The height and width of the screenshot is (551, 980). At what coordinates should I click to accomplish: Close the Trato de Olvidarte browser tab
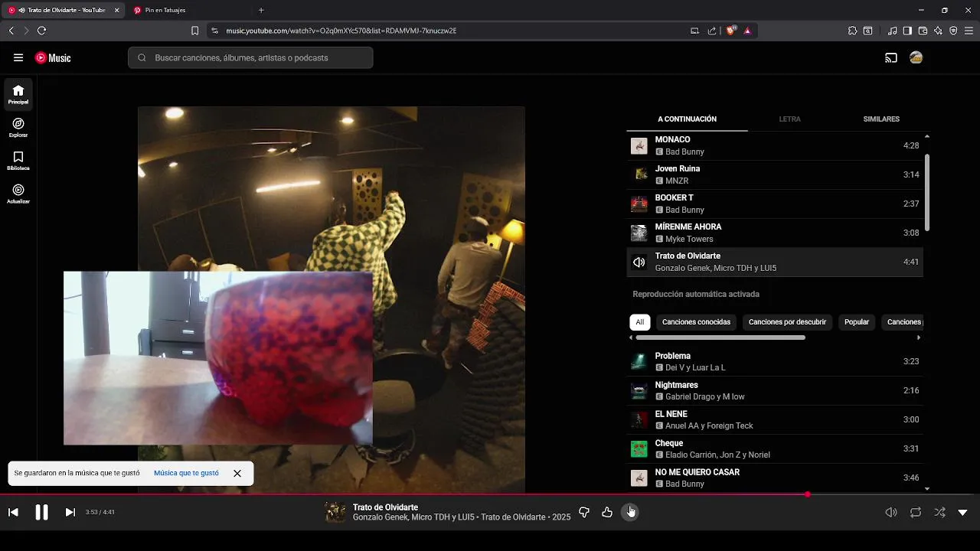coord(117,10)
